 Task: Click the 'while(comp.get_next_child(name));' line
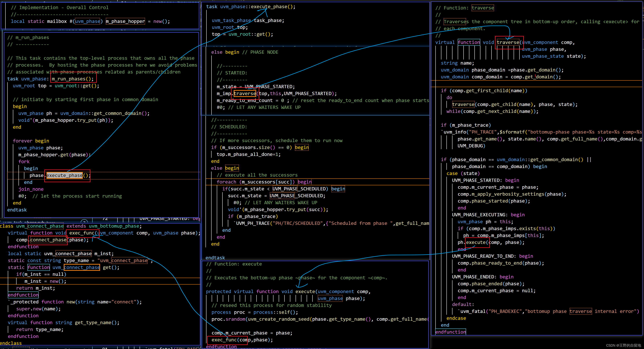click(493, 111)
